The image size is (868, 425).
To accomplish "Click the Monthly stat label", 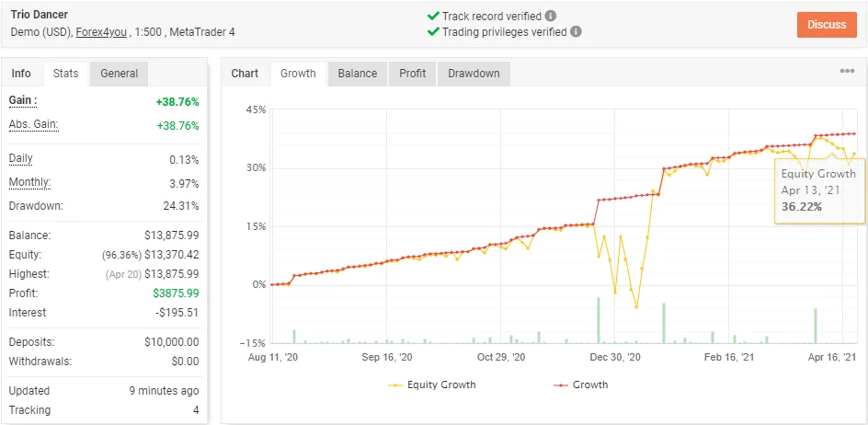I will 29,182.
